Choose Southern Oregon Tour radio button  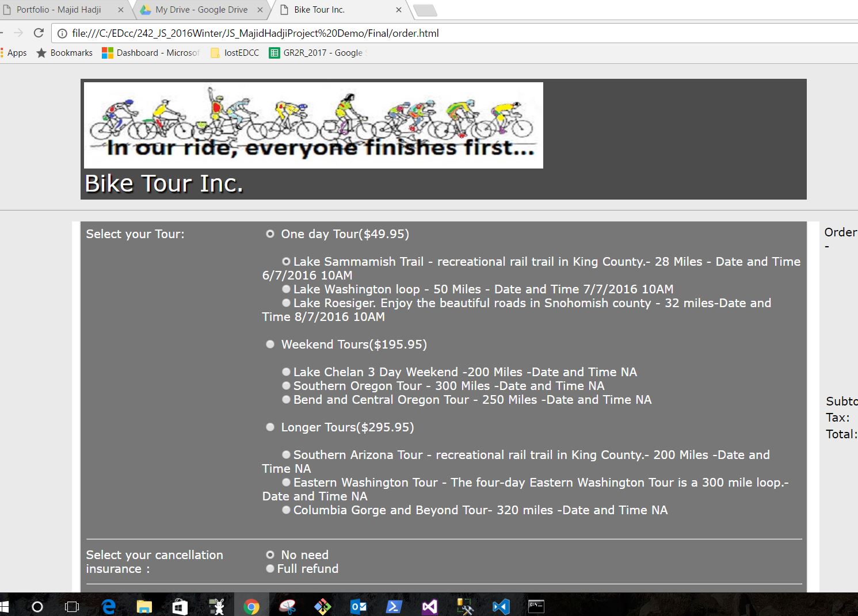coord(286,386)
